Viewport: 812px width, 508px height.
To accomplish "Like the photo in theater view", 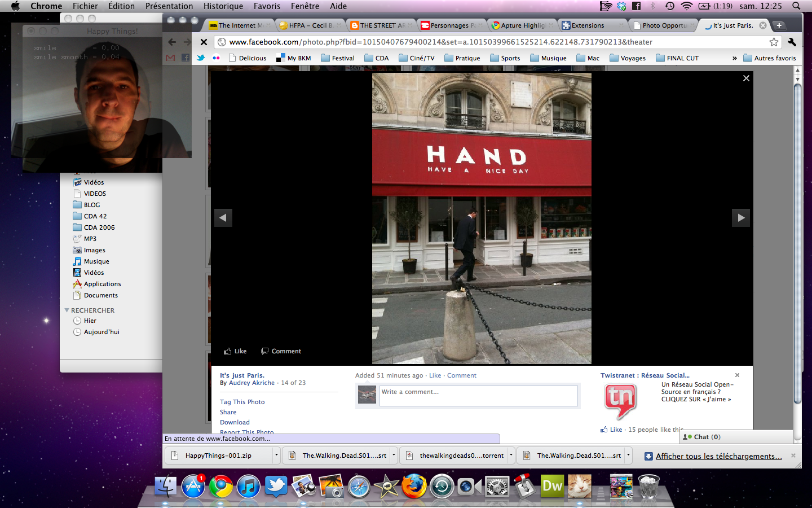I will [x=236, y=351].
